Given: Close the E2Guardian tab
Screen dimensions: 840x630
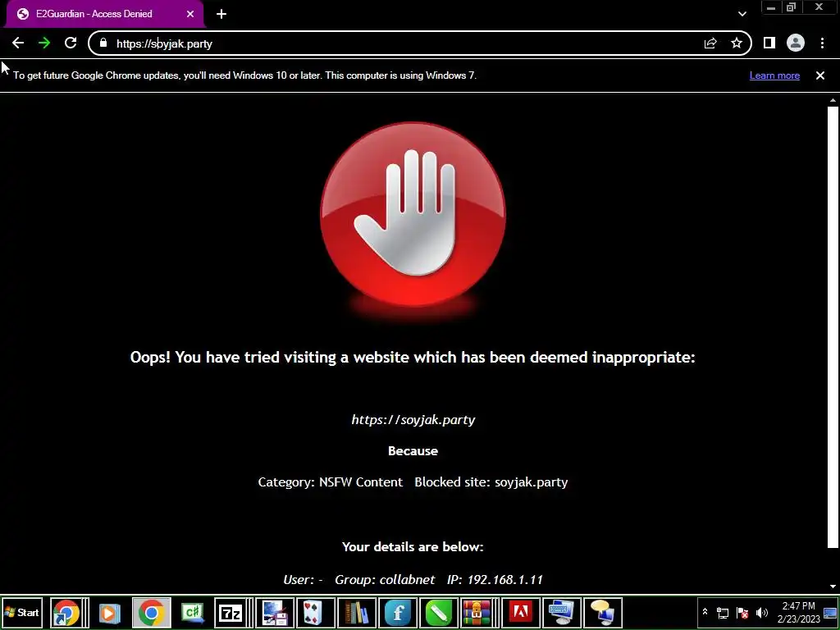Looking at the screenshot, I should (x=190, y=14).
